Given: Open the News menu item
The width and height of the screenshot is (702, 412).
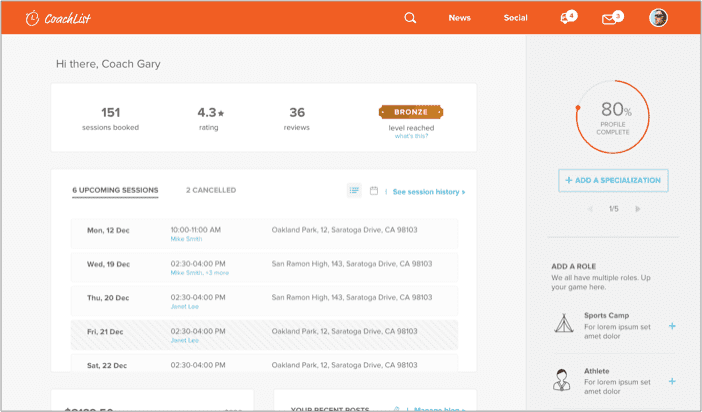Looking at the screenshot, I should [x=459, y=18].
